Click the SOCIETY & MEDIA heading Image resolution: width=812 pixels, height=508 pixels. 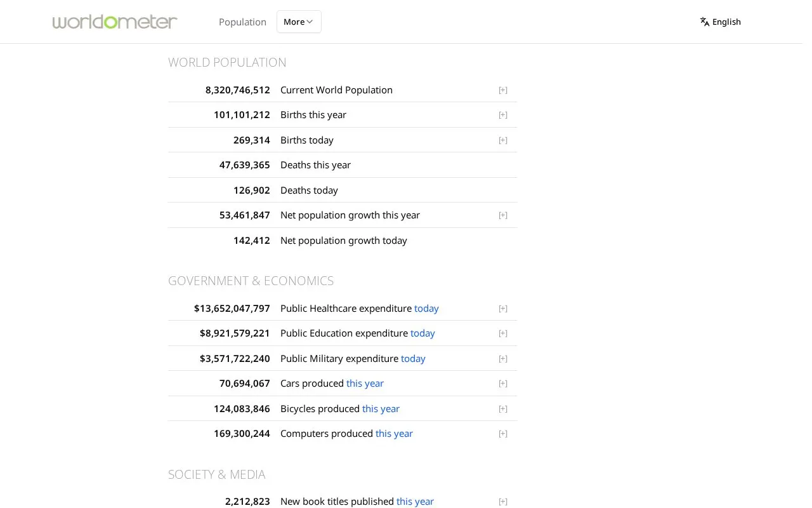[216, 474]
